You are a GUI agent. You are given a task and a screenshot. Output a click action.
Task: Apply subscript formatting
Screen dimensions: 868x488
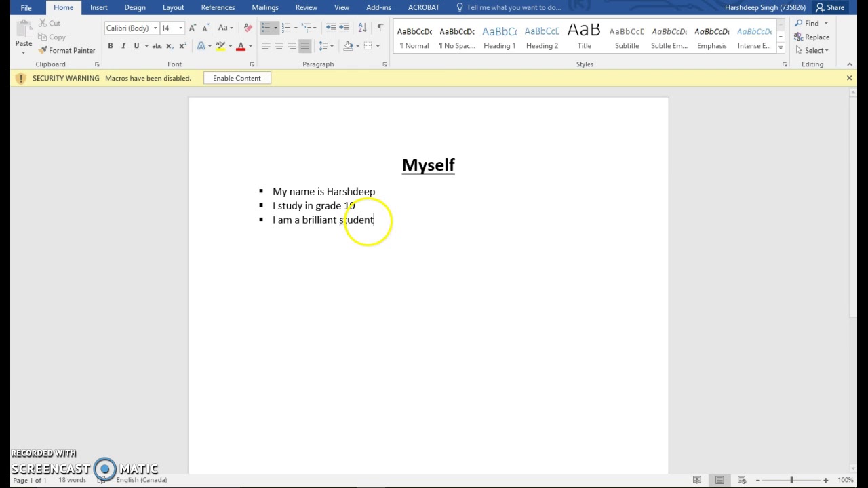(170, 46)
